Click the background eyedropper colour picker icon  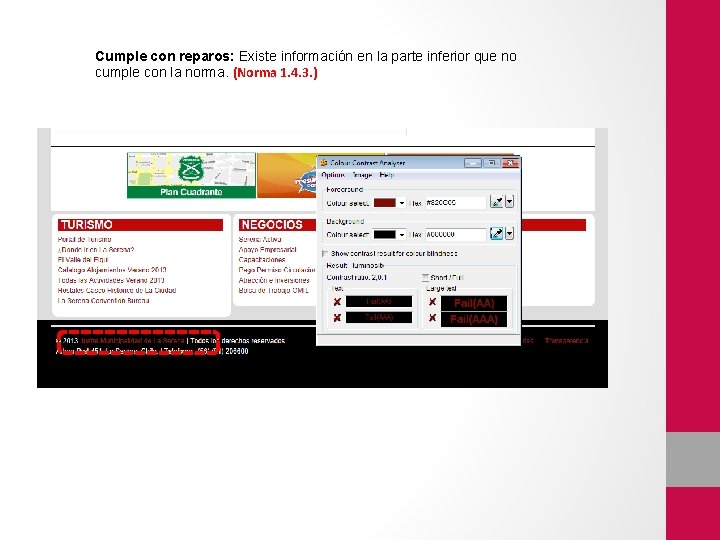[x=496, y=234]
